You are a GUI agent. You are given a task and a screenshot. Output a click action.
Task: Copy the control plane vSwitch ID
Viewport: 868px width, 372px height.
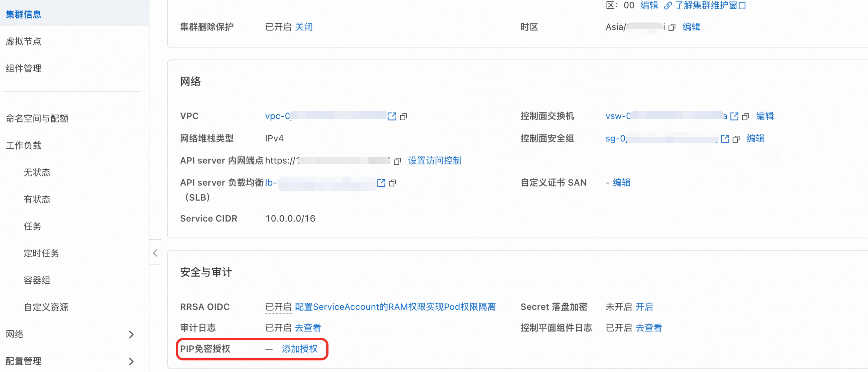(x=745, y=117)
